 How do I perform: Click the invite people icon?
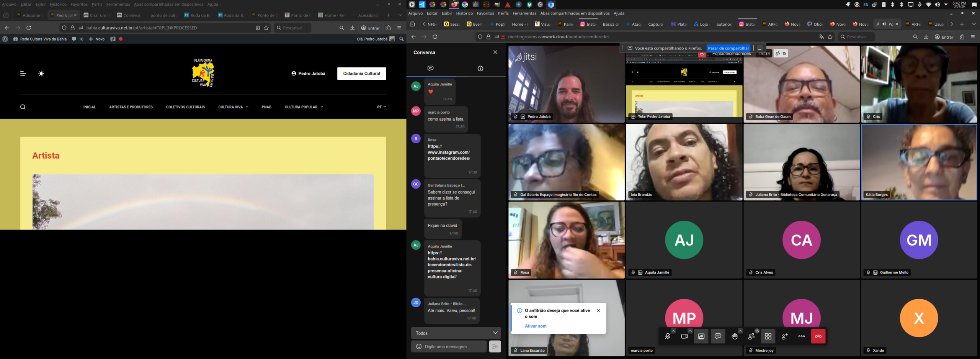pos(785,336)
